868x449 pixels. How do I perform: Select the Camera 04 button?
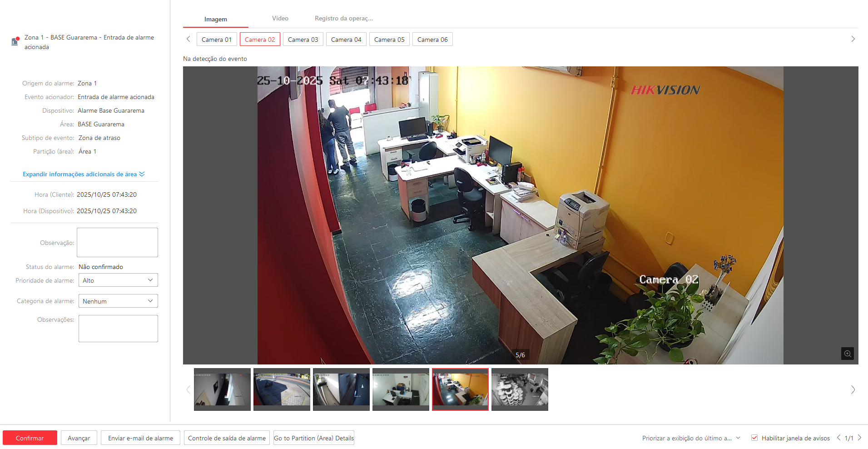346,40
